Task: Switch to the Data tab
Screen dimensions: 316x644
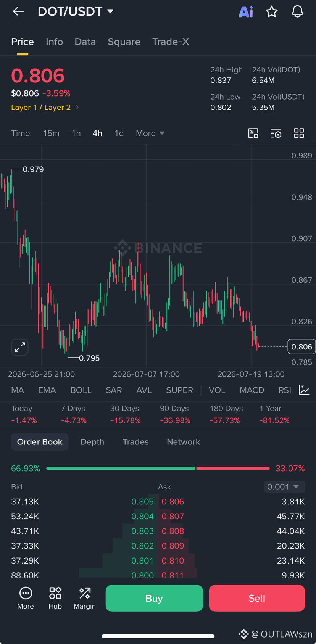Action: [85, 42]
